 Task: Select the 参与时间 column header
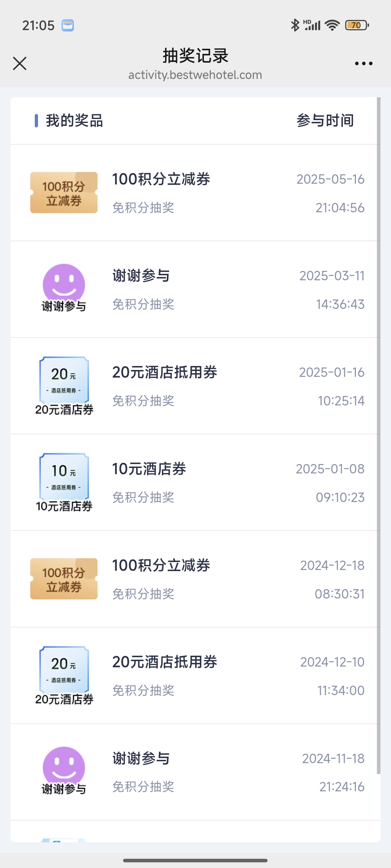click(325, 120)
